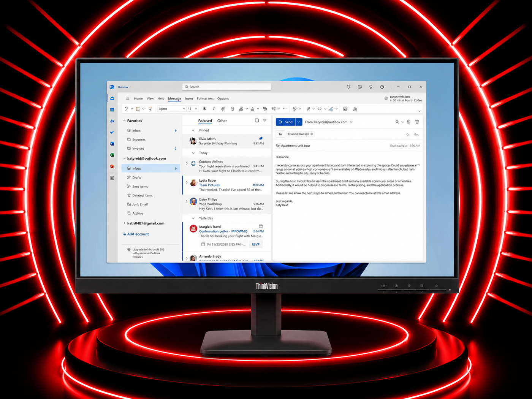Click the Signature pen icon
Viewport: 532px width, 399px height.
pyautogui.click(x=331, y=109)
